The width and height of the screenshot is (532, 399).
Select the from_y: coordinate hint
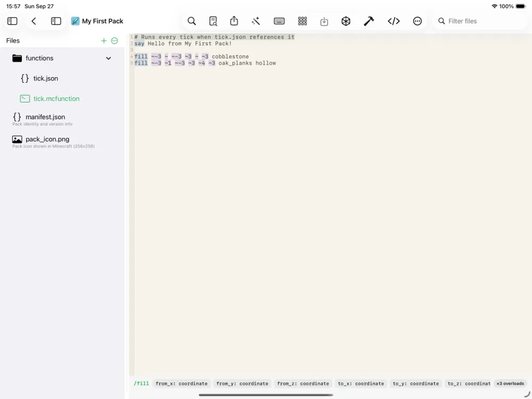point(242,384)
